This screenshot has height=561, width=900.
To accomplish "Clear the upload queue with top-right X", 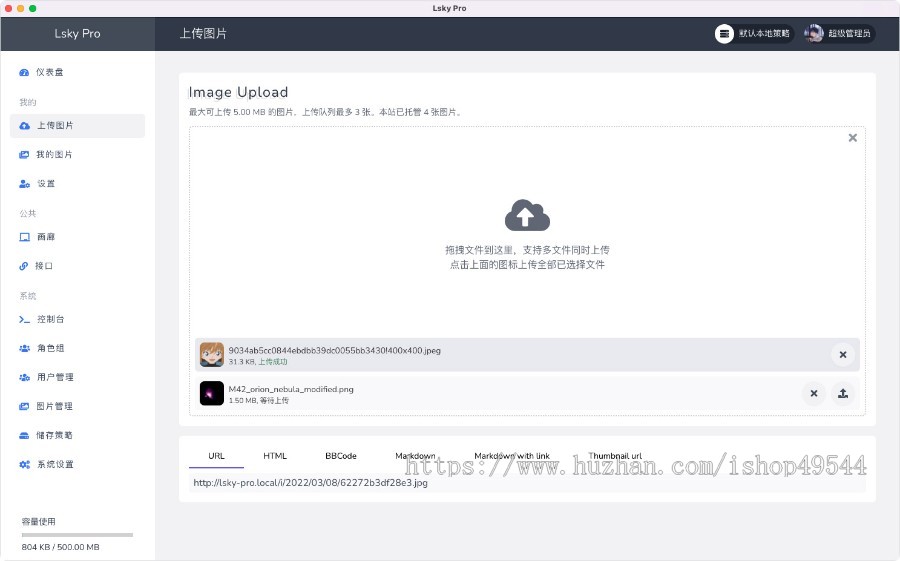I will (853, 138).
